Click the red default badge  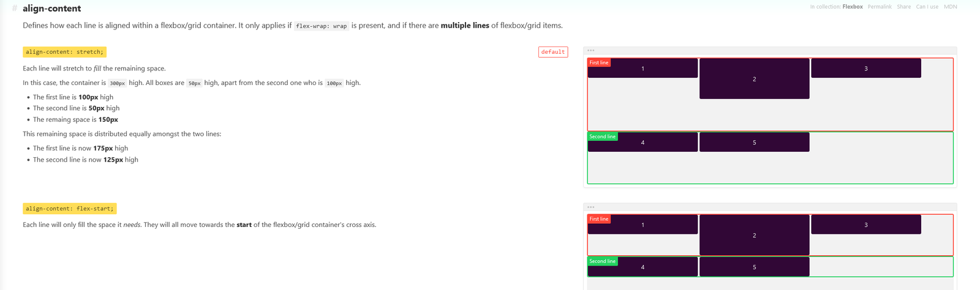(x=553, y=52)
